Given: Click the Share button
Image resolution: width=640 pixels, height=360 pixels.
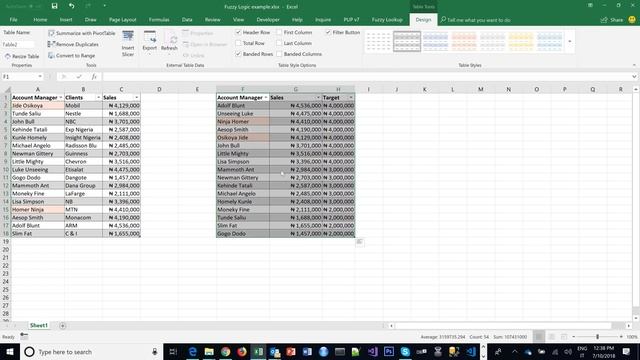Looking at the screenshot, I should pos(612,20).
